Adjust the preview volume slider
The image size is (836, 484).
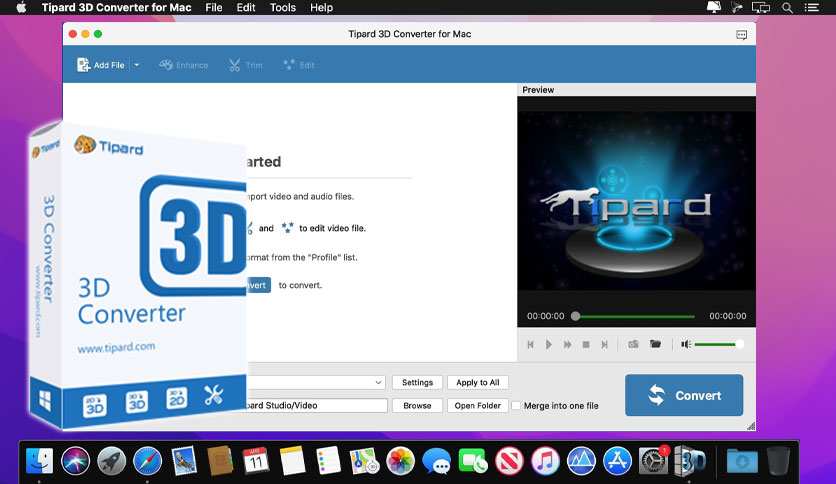click(718, 344)
